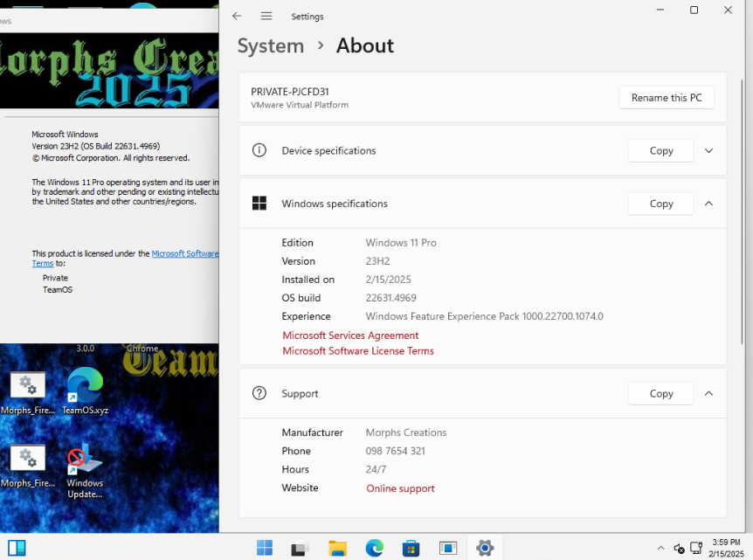Launch File Explorer from the taskbar
The image size is (753, 560).
click(337, 548)
